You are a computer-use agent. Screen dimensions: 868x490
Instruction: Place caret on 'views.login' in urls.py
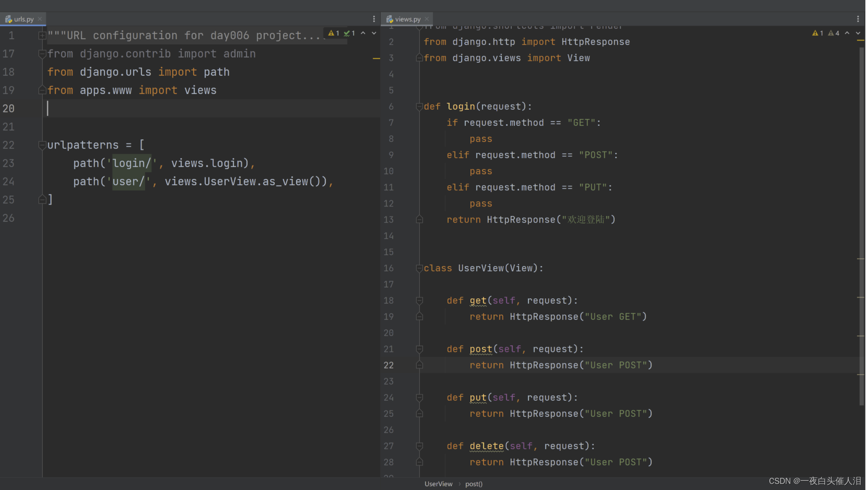pyautogui.click(x=210, y=163)
